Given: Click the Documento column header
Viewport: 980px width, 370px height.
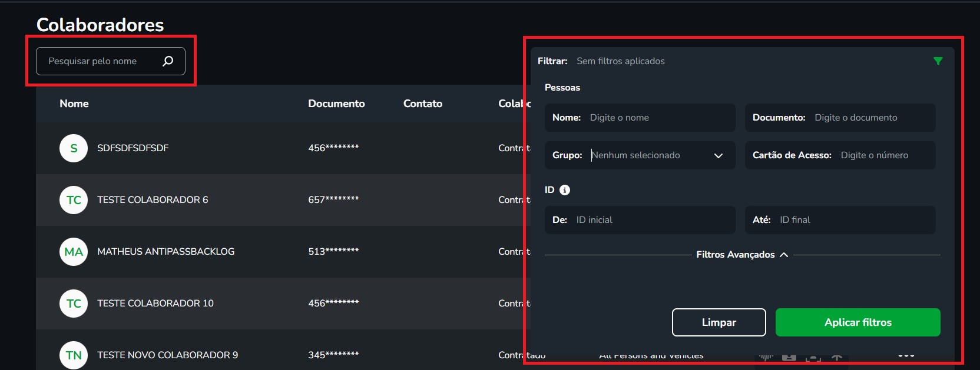Looking at the screenshot, I should (336, 104).
